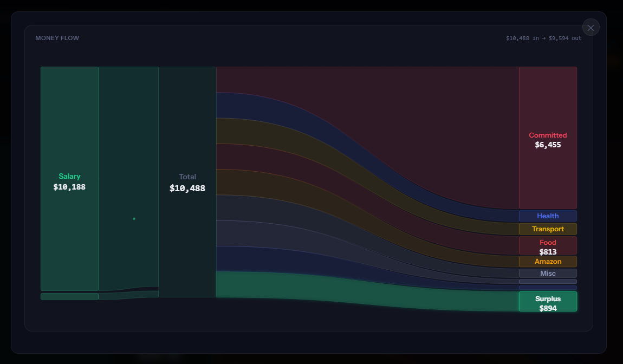Dismiss the money flow dialog via X
Screen dimensions: 623x364
pos(590,27)
